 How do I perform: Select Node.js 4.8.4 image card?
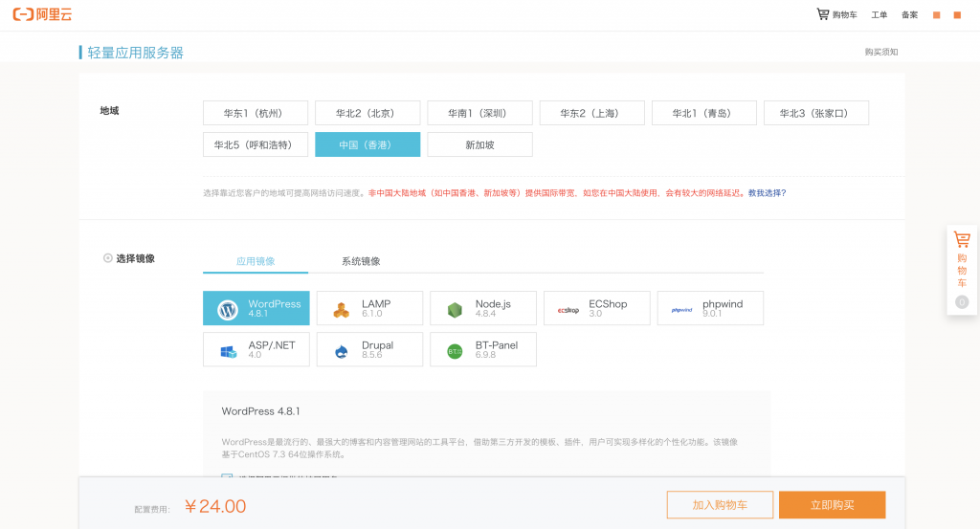(483, 308)
